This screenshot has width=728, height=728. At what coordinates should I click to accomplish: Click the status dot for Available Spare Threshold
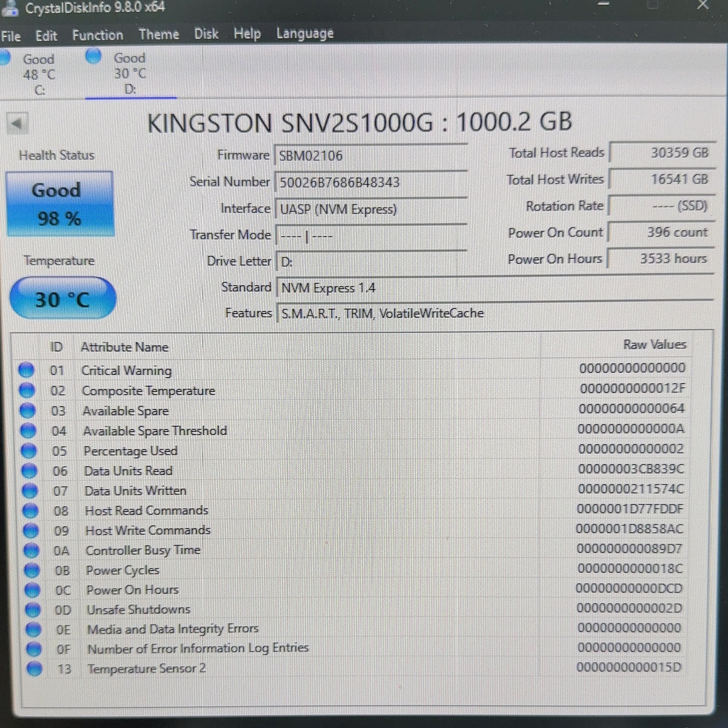(28, 431)
